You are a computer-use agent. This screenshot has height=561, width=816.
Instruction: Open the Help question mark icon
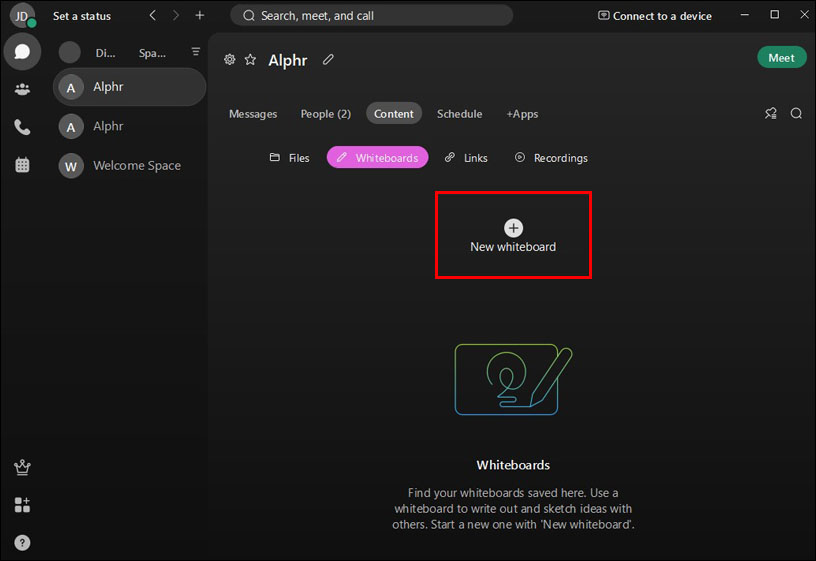22,543
